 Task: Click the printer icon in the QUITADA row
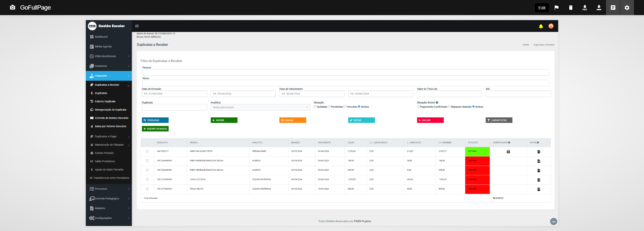tap(508, 152)
